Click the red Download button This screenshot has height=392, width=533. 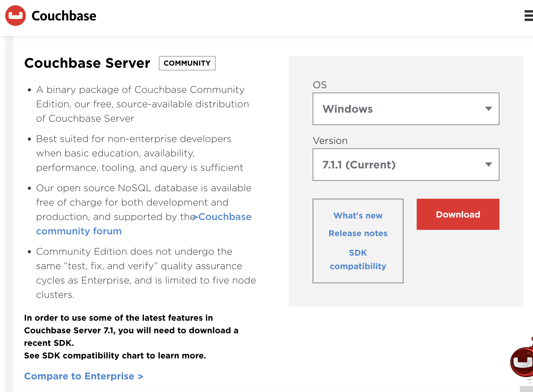tap(458, 214)
